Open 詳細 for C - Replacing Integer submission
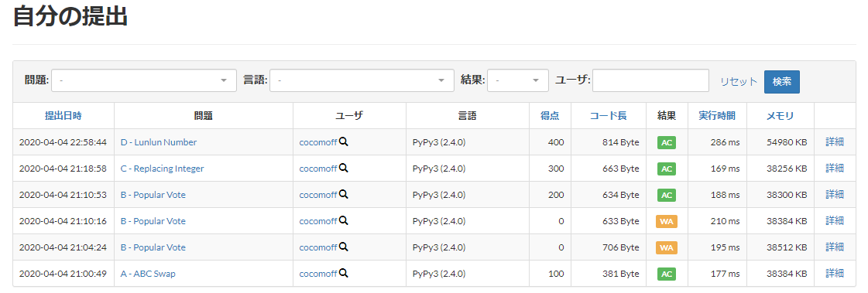The height and width of the screenshot is (293, 868). (835, 168)
